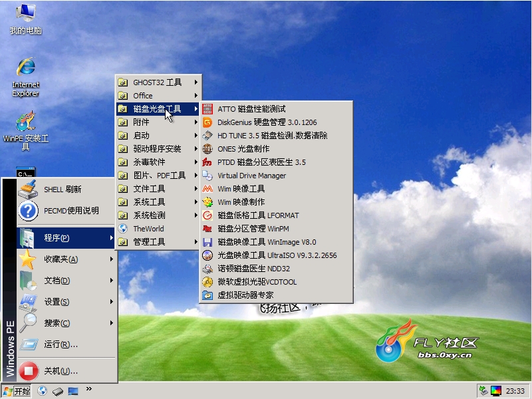
Task: Click the 开始 Start button
Action: click(17, 391)
